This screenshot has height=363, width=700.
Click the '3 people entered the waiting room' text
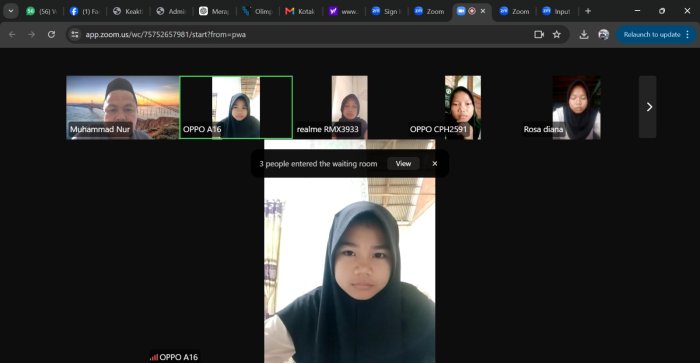tap(318, 164)
